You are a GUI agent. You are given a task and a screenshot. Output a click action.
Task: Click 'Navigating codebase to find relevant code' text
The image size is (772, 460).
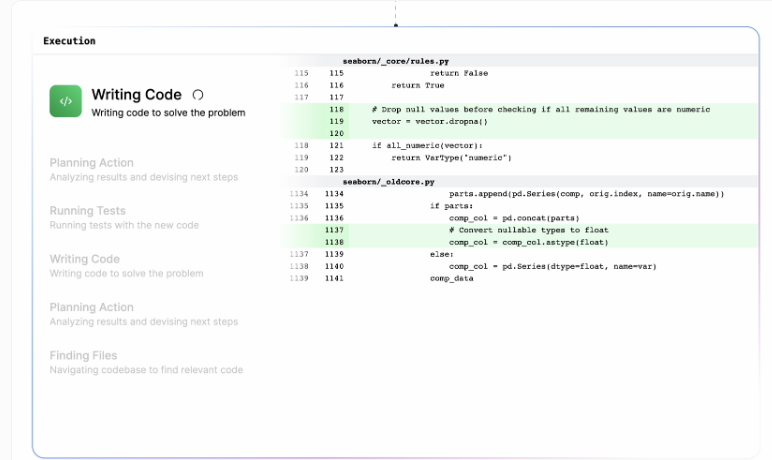[x=146, y=370]
